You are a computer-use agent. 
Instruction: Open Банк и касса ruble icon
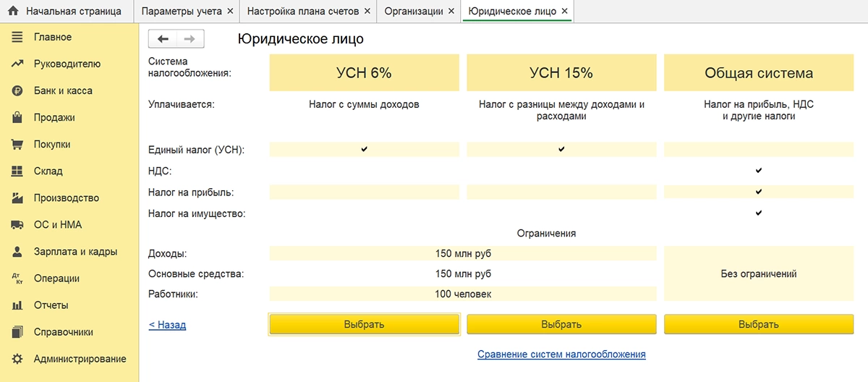(17, 91)
